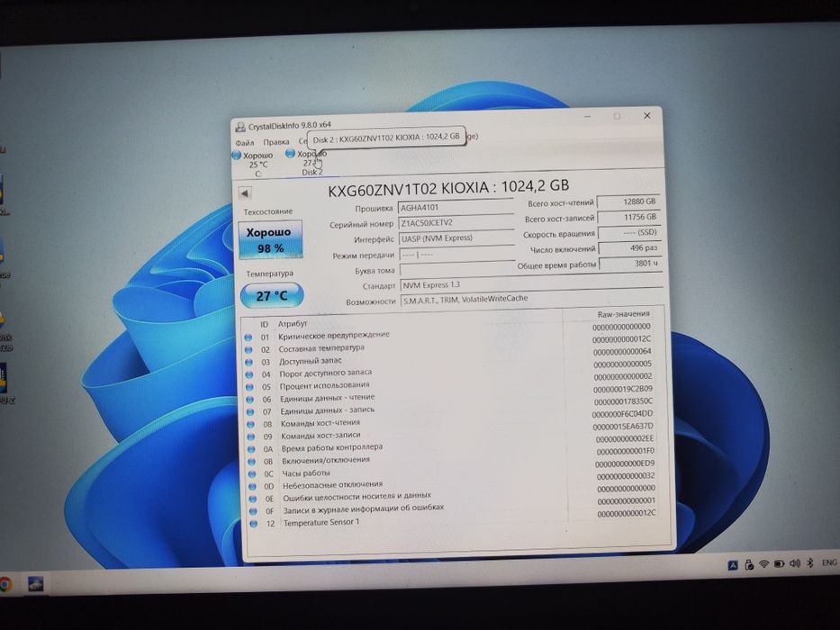Click raw value 00000000000ED9
The height and width of the screenshot is (630, 840).
tap(625, 463)
